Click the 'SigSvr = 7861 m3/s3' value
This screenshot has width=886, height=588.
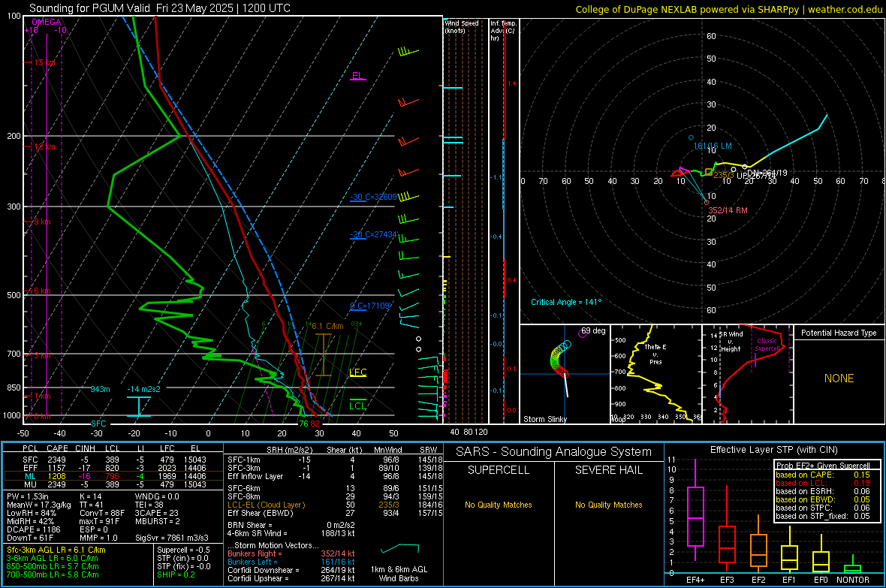(x=172, y=538)
